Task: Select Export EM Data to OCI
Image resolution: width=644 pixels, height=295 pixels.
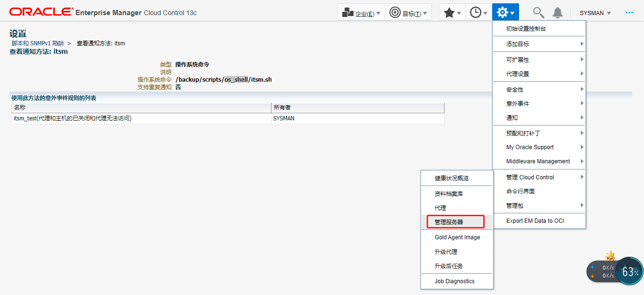Action: click(x=539, y=221)
